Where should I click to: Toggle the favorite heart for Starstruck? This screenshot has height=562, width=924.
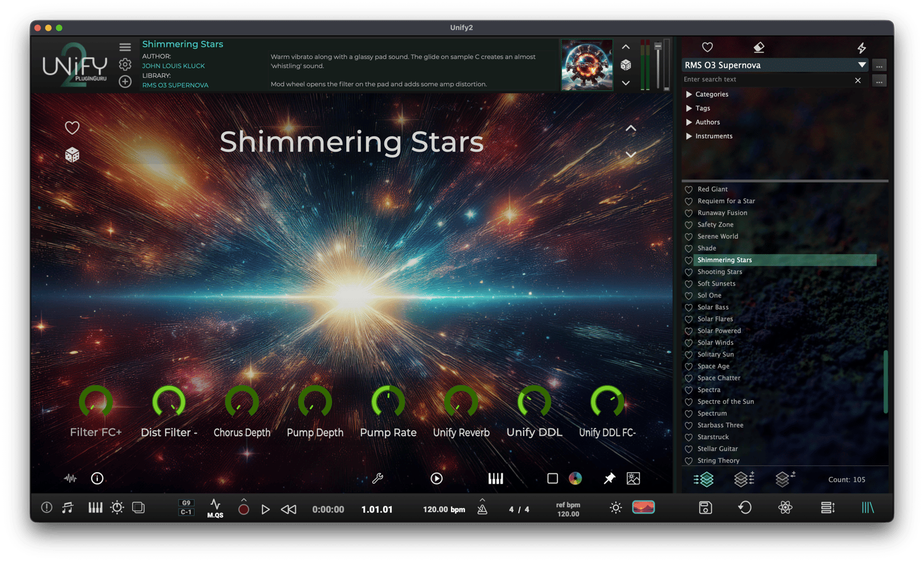click(689, 438)
